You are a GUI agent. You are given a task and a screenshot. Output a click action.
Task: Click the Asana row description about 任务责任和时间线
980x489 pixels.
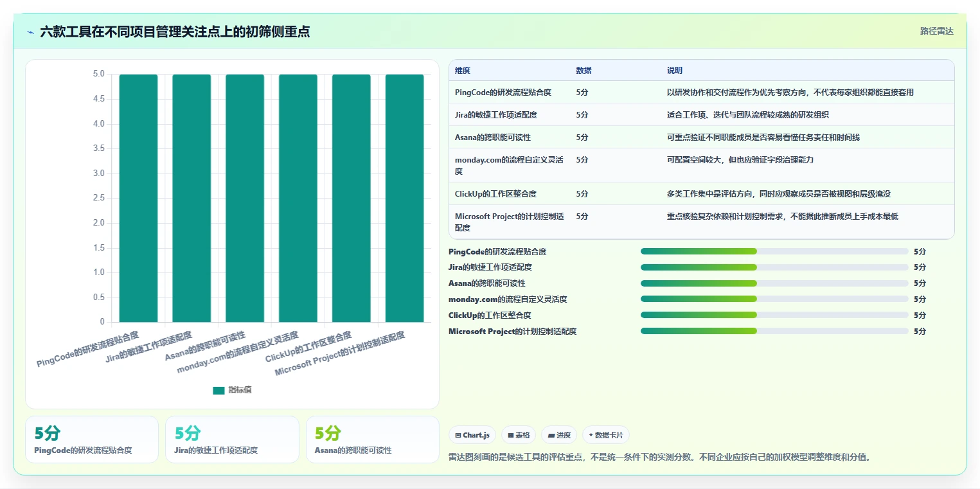tap(763, 138)
